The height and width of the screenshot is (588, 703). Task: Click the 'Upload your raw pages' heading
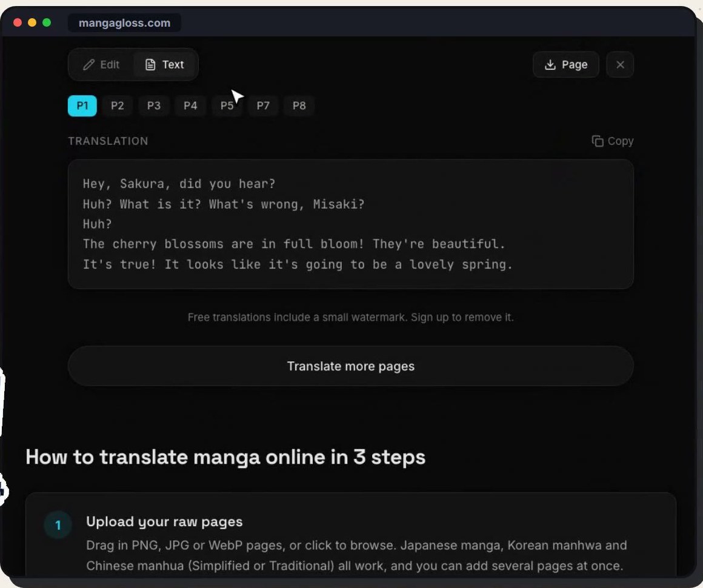(165, 521)
